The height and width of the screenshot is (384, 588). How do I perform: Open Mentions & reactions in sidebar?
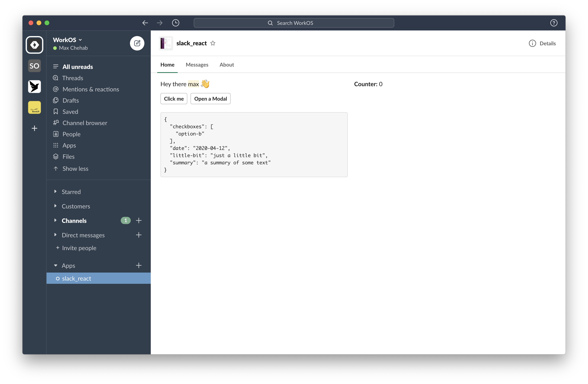(x=91, y=89)
